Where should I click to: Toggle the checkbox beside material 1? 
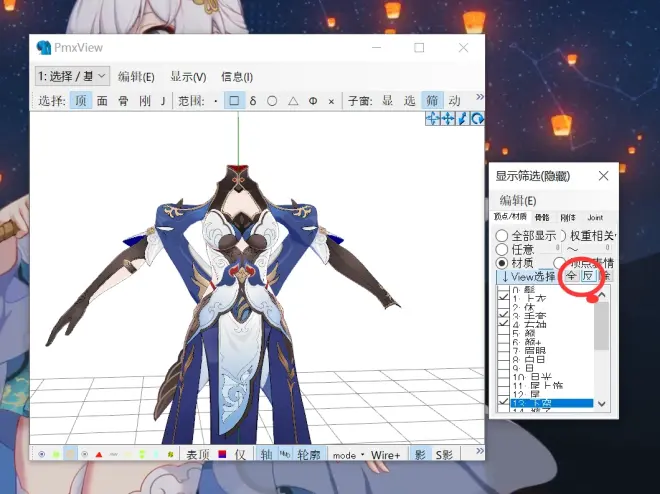click(503, 297)
